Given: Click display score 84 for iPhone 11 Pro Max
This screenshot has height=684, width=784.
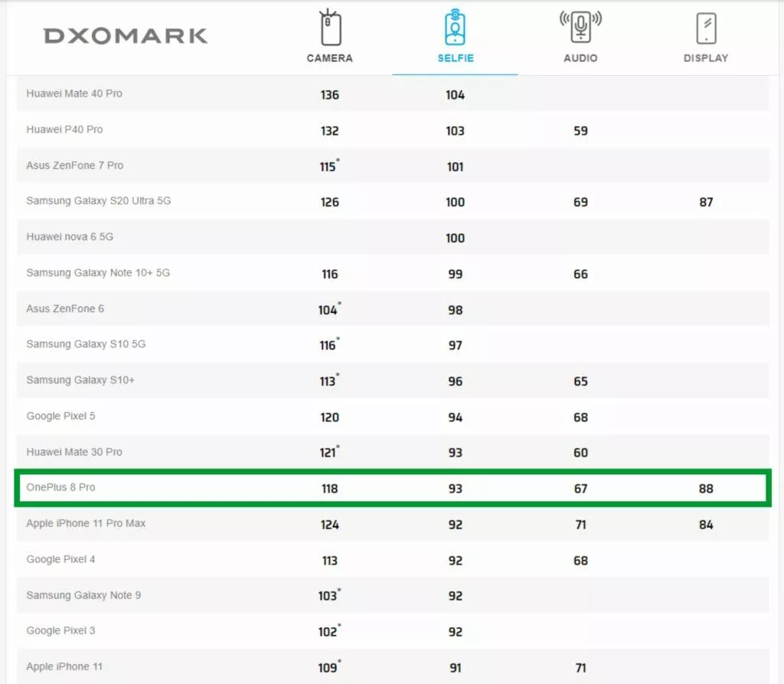Looking at the screenshot, I should coord(706,525).
